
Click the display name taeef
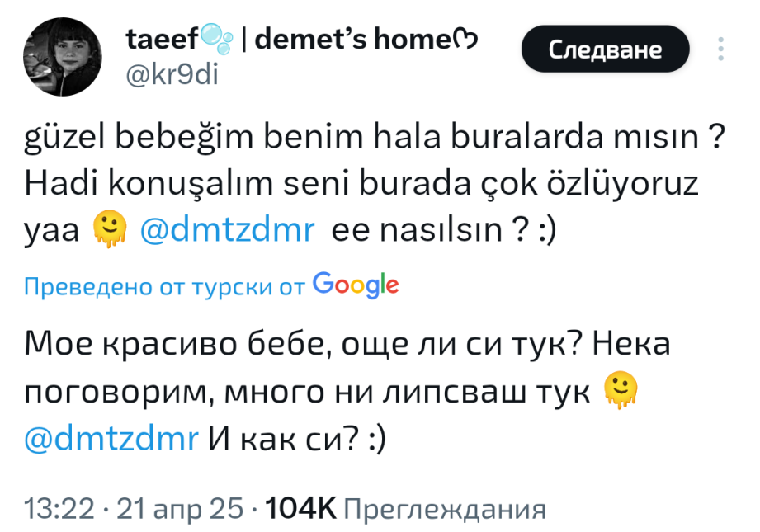162,39
